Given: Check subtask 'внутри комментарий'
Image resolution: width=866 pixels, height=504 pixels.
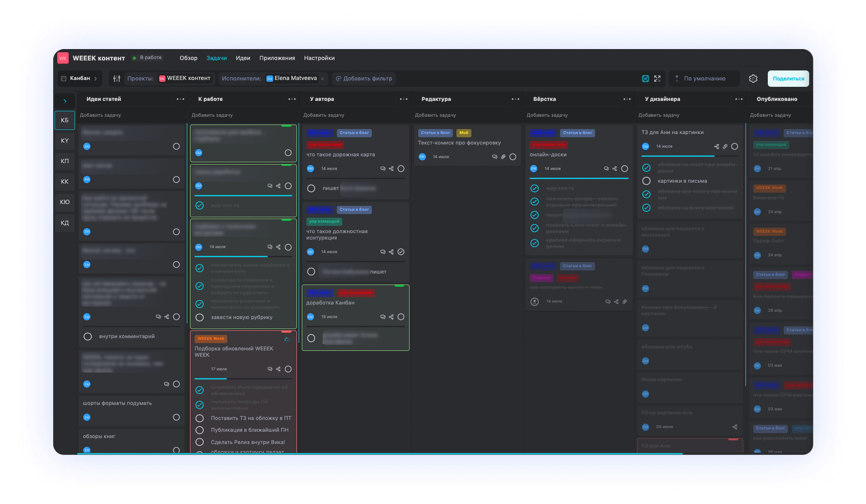Looking at the screenshot, I should [88, 336].
